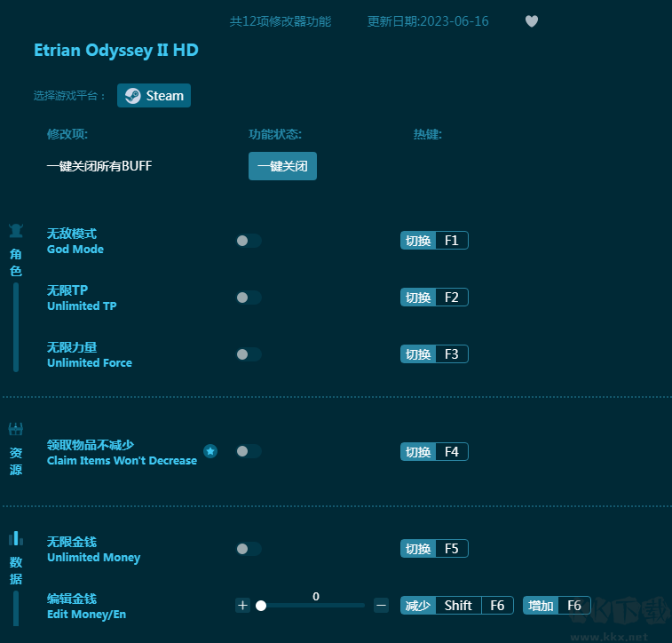Click the Edit Money slider handle
Viewport: 672px width, 643px height.
click(261, 606)
